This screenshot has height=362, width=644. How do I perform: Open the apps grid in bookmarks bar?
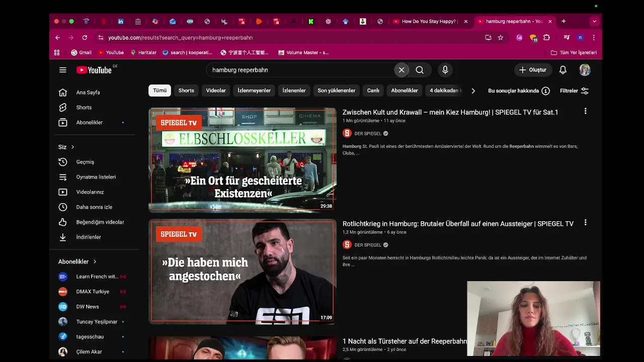tap(57, 52)
